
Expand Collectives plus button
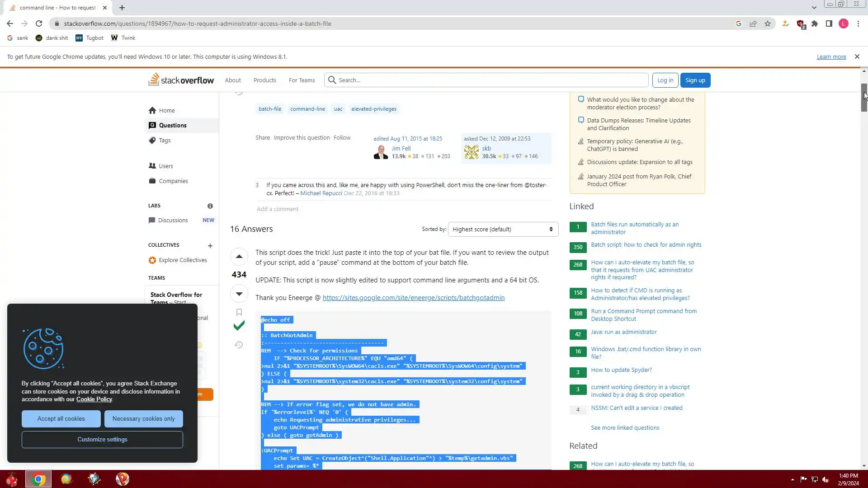coord(210,246)
